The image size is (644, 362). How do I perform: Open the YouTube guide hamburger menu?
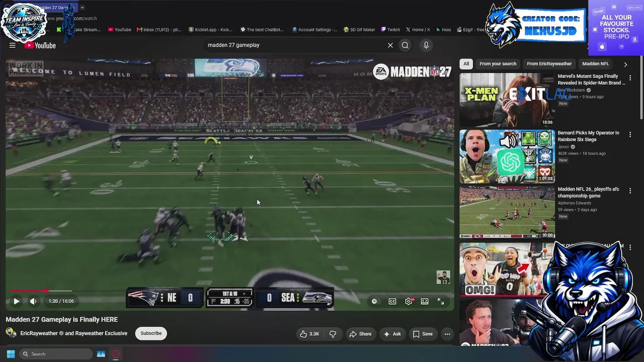12,45
